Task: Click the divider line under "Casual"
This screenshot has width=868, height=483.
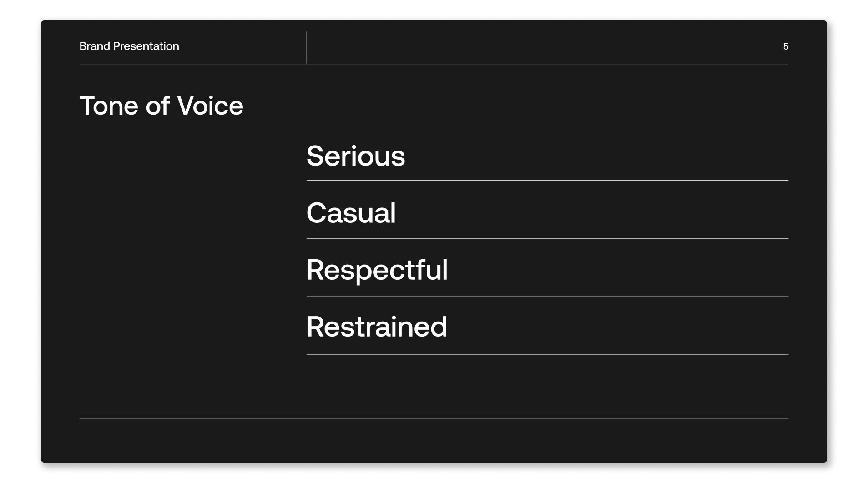Action: 547,238
